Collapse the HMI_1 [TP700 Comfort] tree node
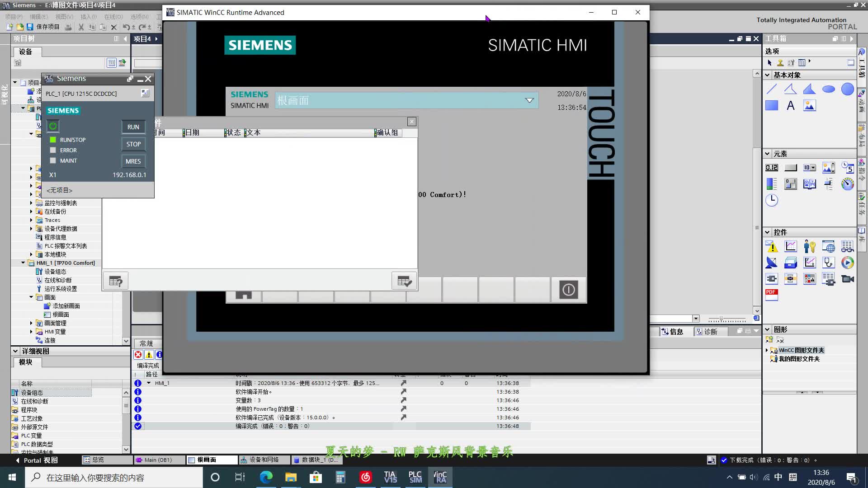The image size is (868, 488). point(23,263)
